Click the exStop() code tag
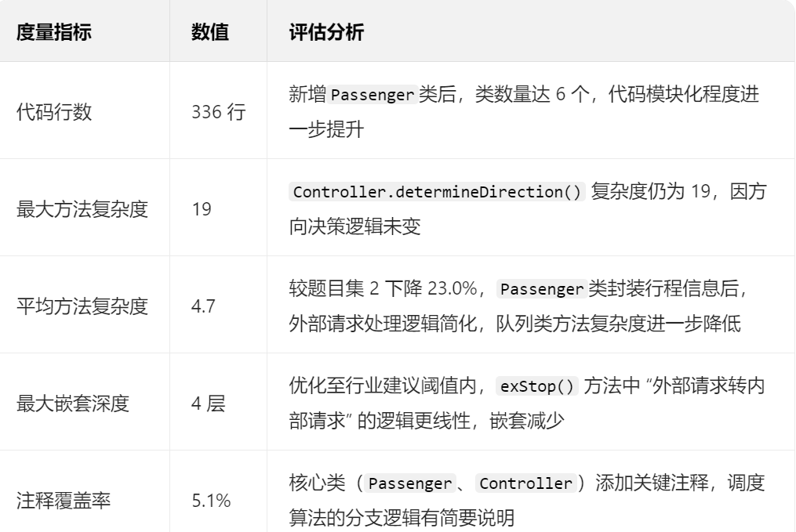This screenshot has width=796, height=532. 536,386
